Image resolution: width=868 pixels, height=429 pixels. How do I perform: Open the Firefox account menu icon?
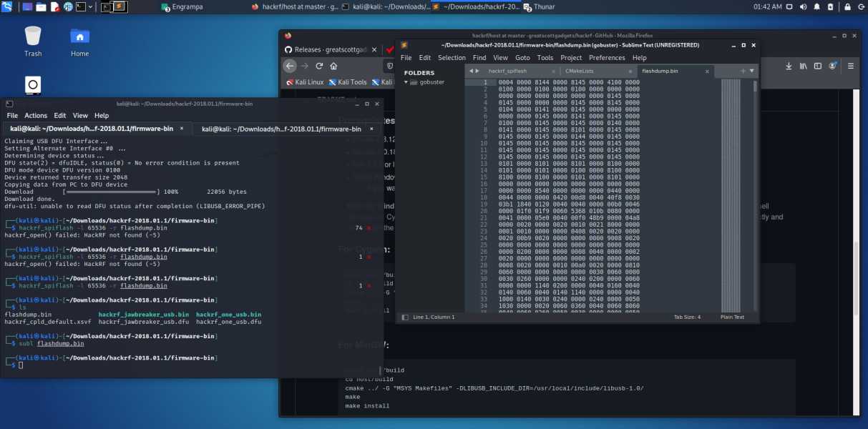click(x=832, y=66)
